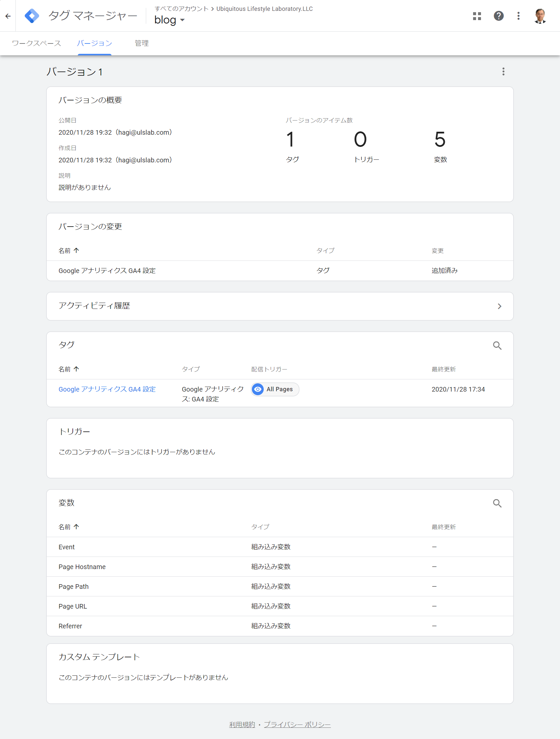Click the Event variable row
The width and height of the screenshot is (560, 739).
tap(280, 547)
